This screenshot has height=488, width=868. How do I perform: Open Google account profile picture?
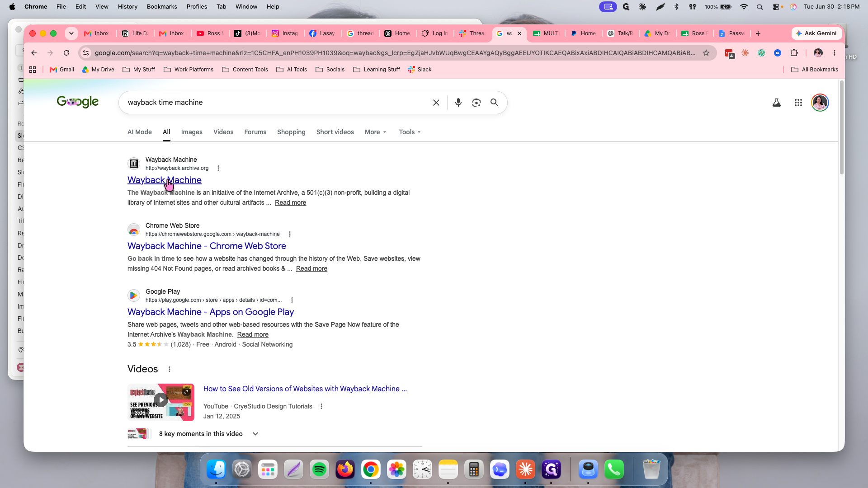tap(820, 103)
